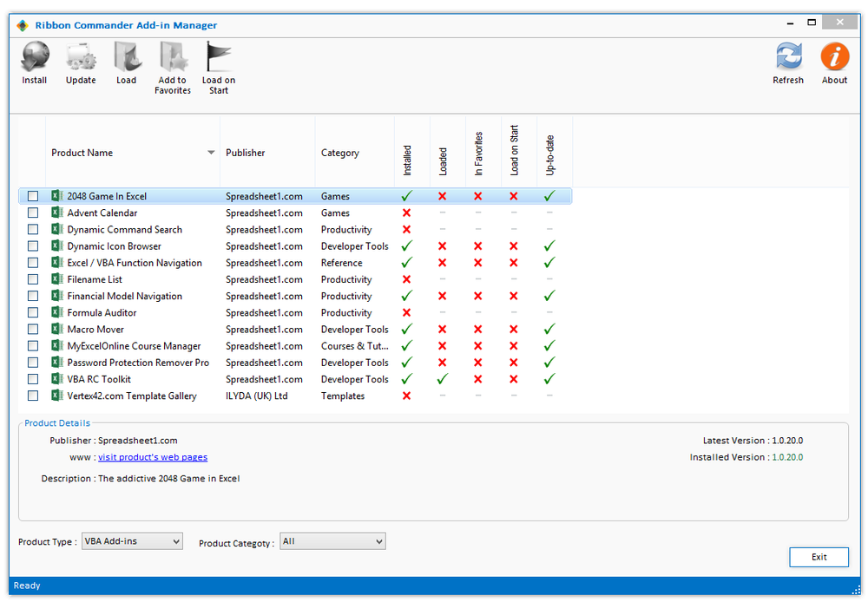Viewport: 868px width, 602px height.
Task: Click the description text about 2048 Game
Action: 169,479
